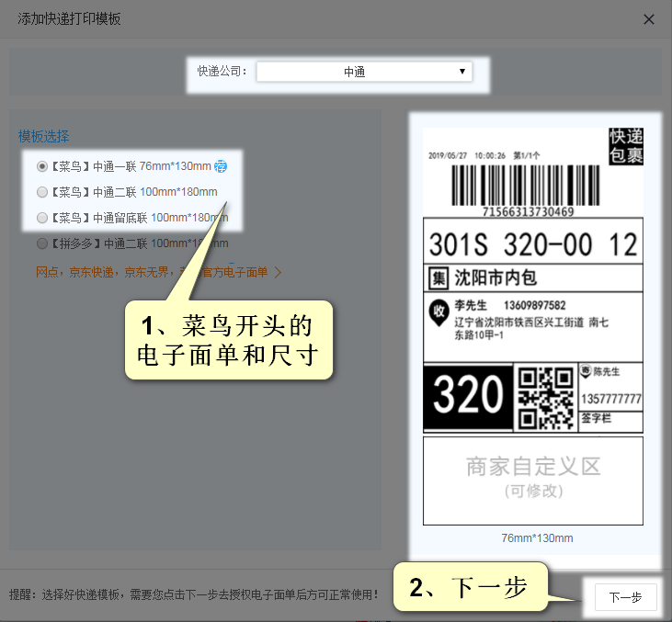Select 【菜鸟】中通二联 100mm*180mm template
This screenshot has width=672, height=622.
[x=42, y=192]
